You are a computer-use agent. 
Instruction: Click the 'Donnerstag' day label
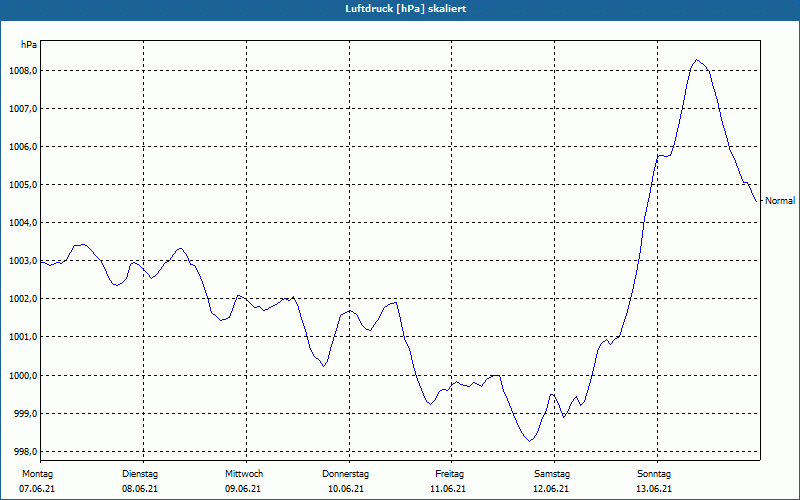point(345,474)
